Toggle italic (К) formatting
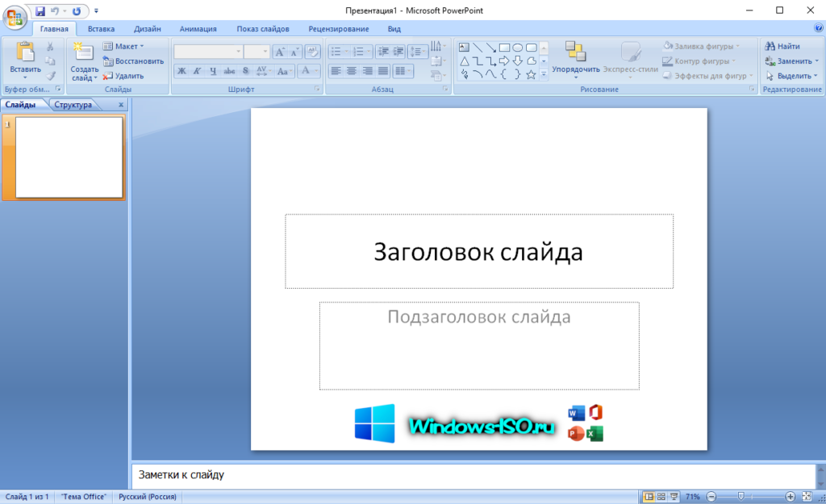826x504 pixels. click(x=197, y=71)
